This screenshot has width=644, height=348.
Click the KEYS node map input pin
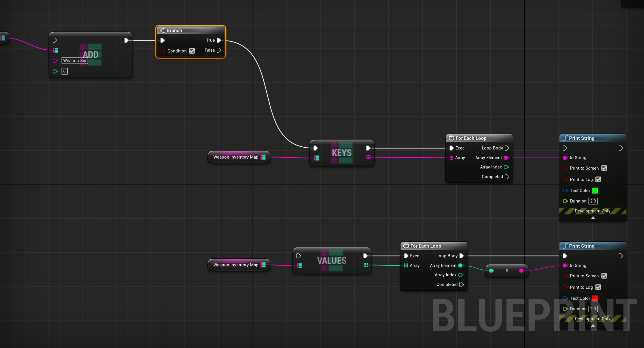[x=316, y=158]
